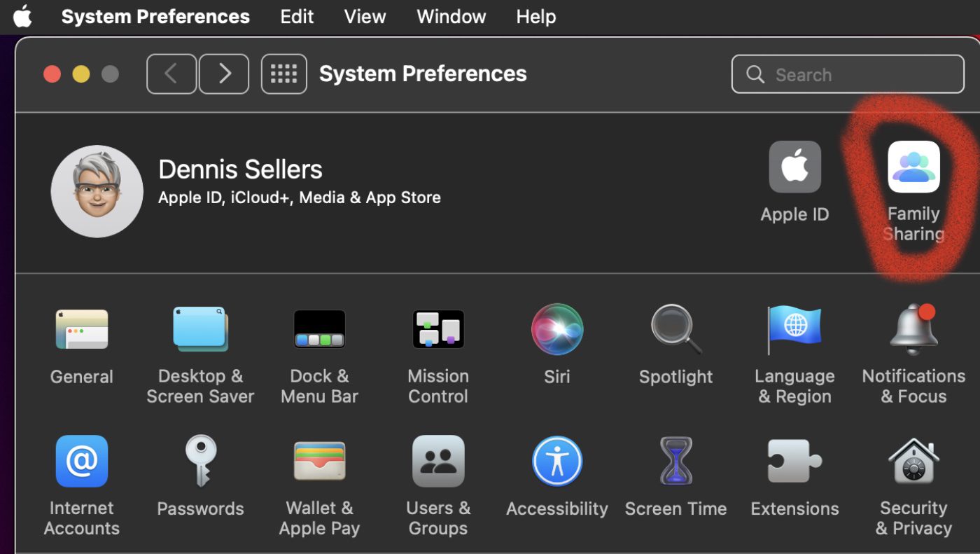Open Spotlight preferences
Screen dimensions: 980x554
pos(675,330)
